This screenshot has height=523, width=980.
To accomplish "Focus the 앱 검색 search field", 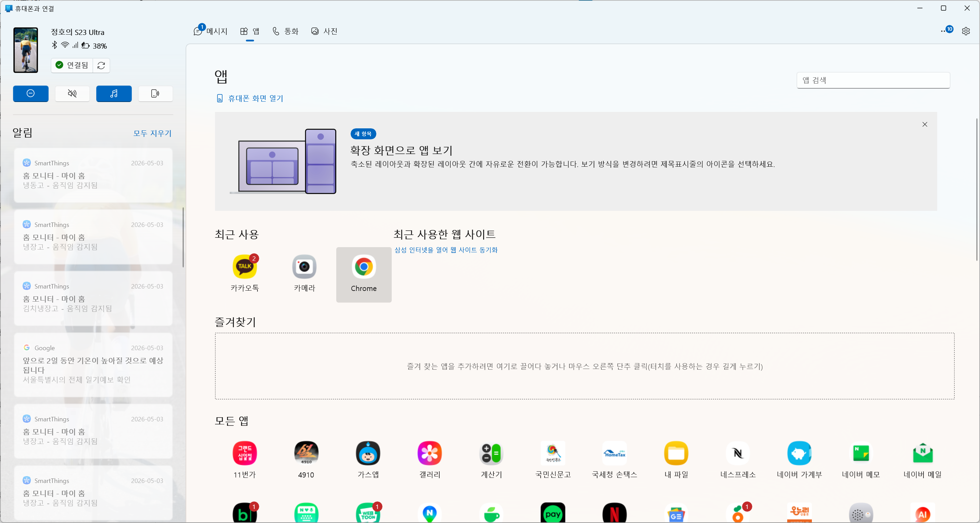I will click(873, 80).
